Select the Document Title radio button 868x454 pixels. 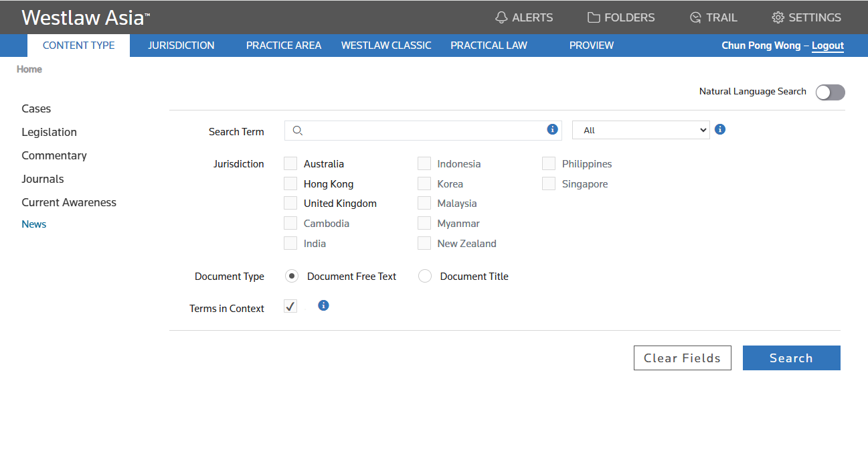425,276
